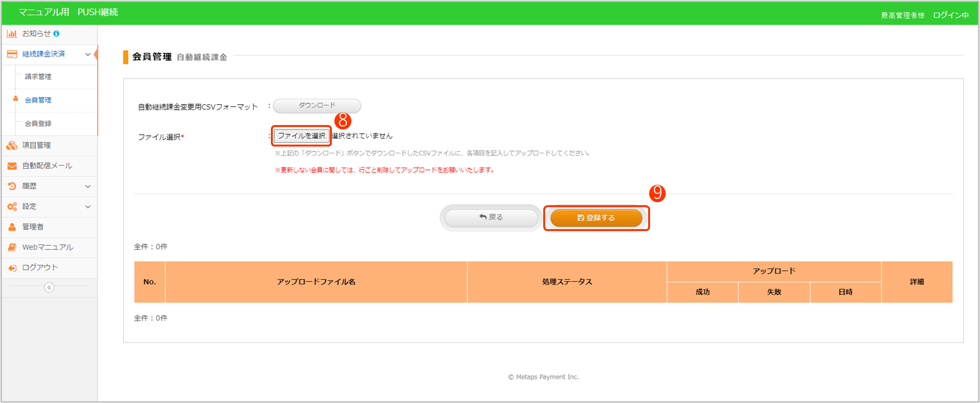The image size is (980, 403).
Task: Click the お知らせ chart icon in sidebar
Action: (x=12, y=34)
